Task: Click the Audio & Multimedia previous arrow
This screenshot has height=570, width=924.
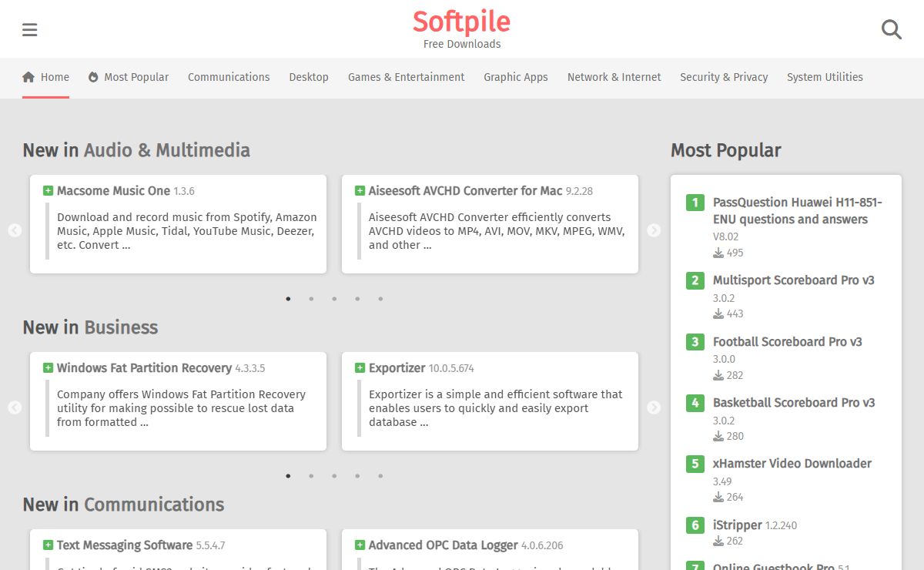Action: (15, 230)
